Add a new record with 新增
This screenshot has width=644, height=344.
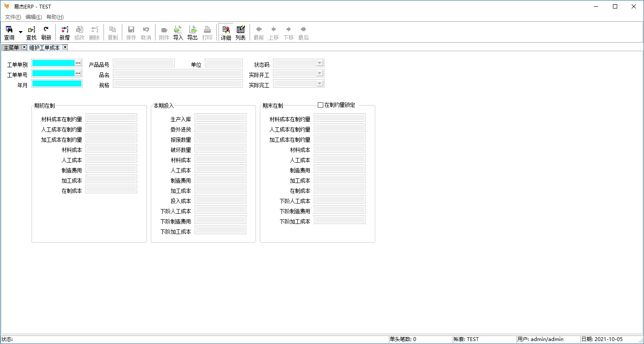click(64, 33)
